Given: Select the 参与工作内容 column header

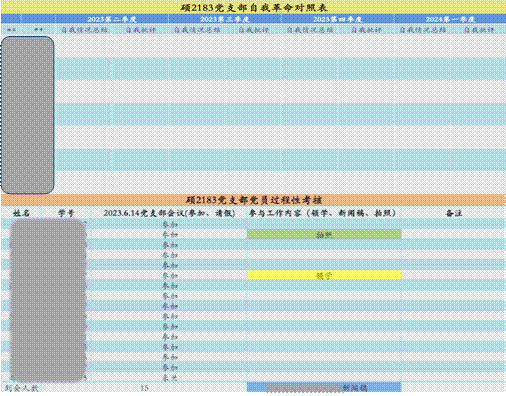Looking at the screenshot, I should click(323, 213).
